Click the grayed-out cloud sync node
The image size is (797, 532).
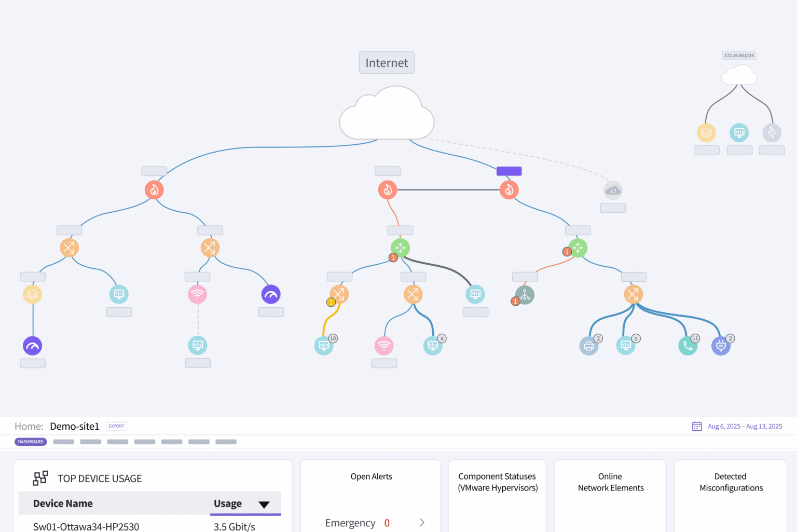tap(613, 191)
